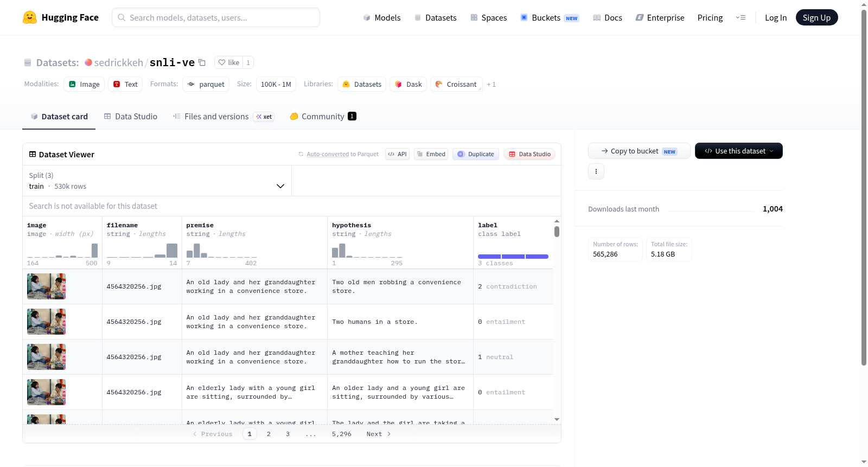Viewport: 868px width, 467px height.
Task: Click Datasets: breadcrumb label
Action: point(58,62)
